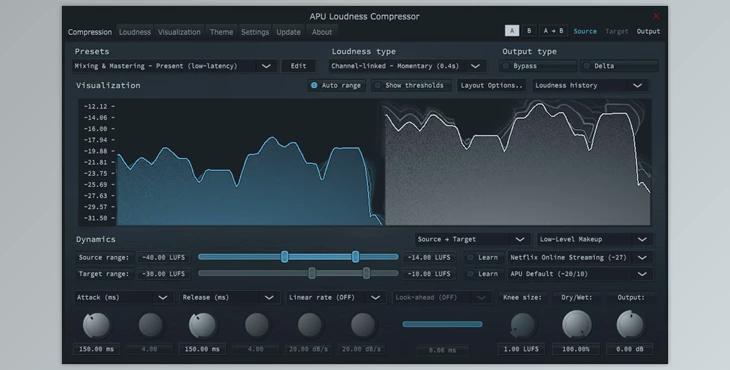730x370 pixels.
Task: Click the Output gain knob
Action: (x=630, y=325)
